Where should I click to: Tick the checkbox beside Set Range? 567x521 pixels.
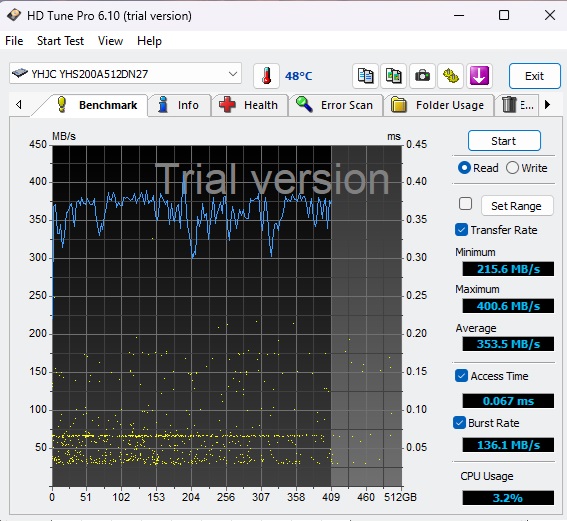[x=465, y=204]
